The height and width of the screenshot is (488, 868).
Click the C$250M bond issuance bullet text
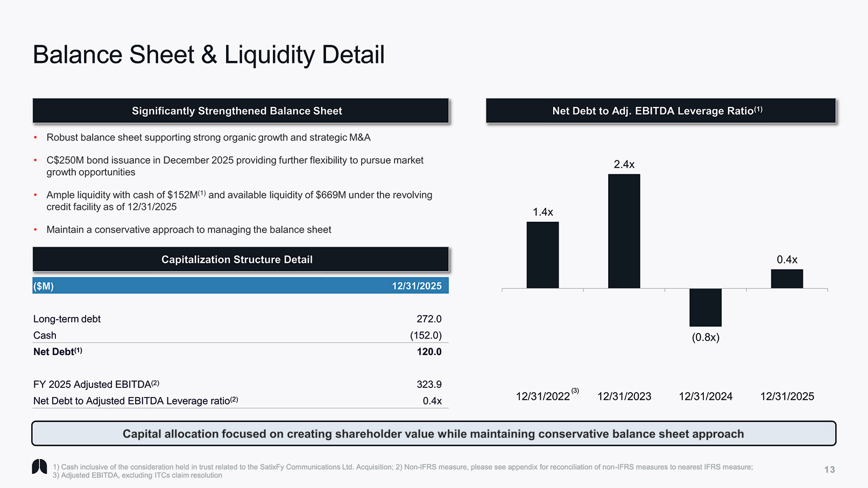235,166
